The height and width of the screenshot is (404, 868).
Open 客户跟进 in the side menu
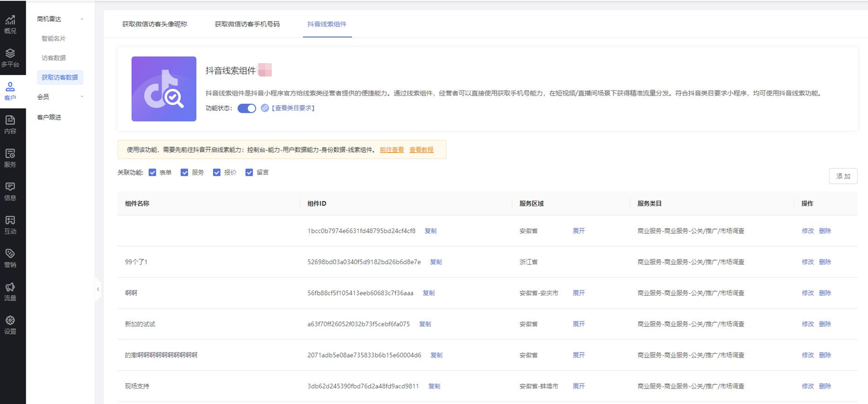[x=49, y=117]
